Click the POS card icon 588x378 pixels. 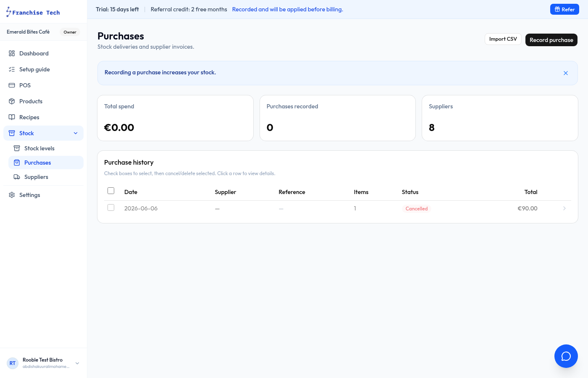pyautogui.click(x=12, y=85)
